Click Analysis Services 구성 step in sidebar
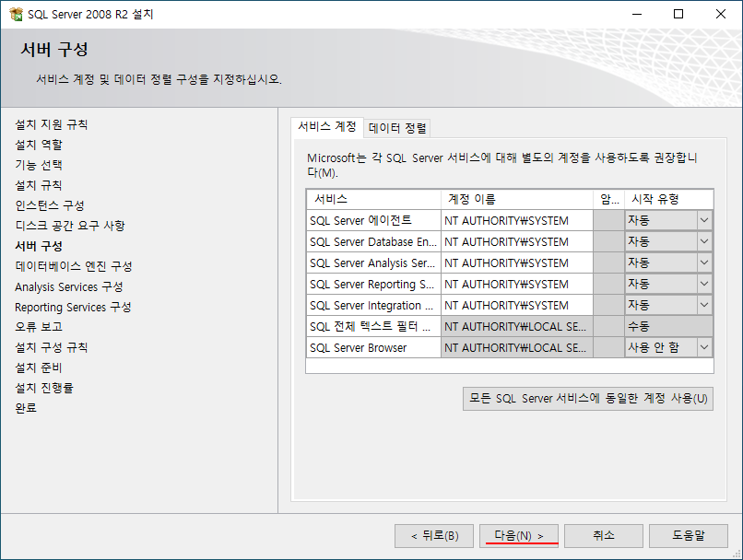Screen dimensions: 743x560 coord(69,286)
